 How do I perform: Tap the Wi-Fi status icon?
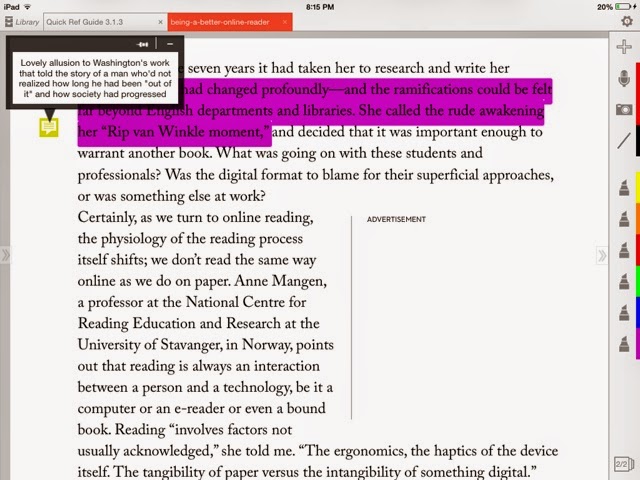(x=27, y=7)
